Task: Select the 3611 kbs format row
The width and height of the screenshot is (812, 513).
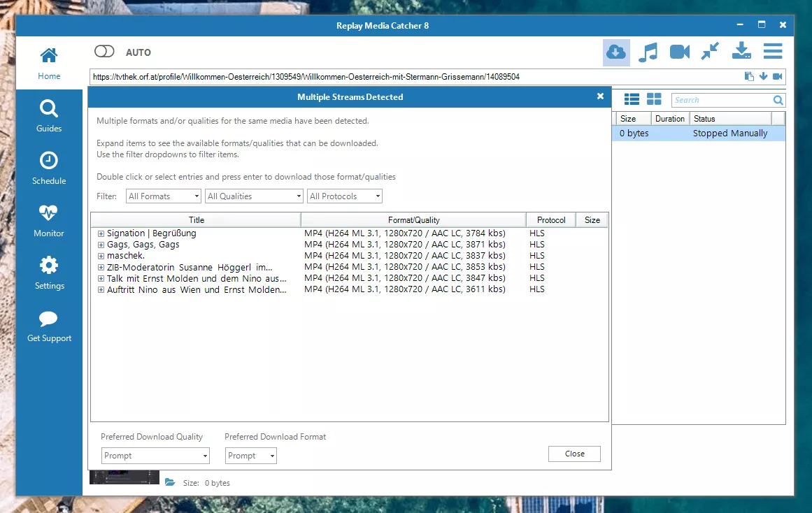Action: 404,289
